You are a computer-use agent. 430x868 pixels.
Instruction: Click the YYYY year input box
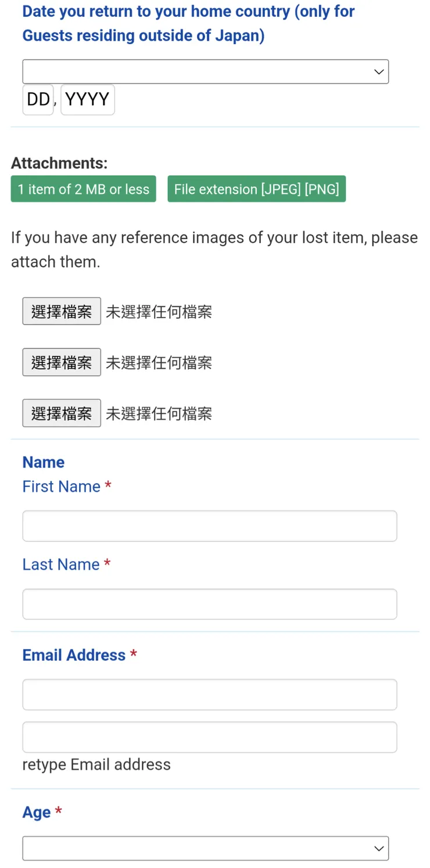(x=87, y=99)
